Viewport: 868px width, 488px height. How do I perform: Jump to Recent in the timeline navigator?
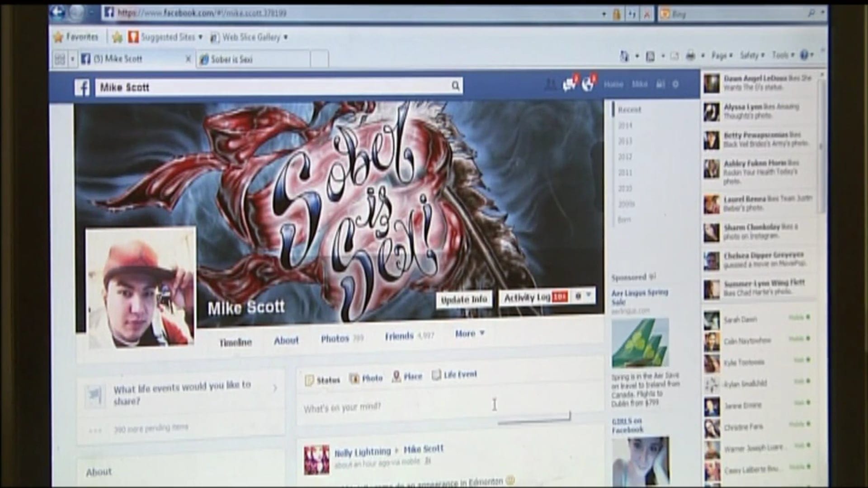(x=629, y=110)
